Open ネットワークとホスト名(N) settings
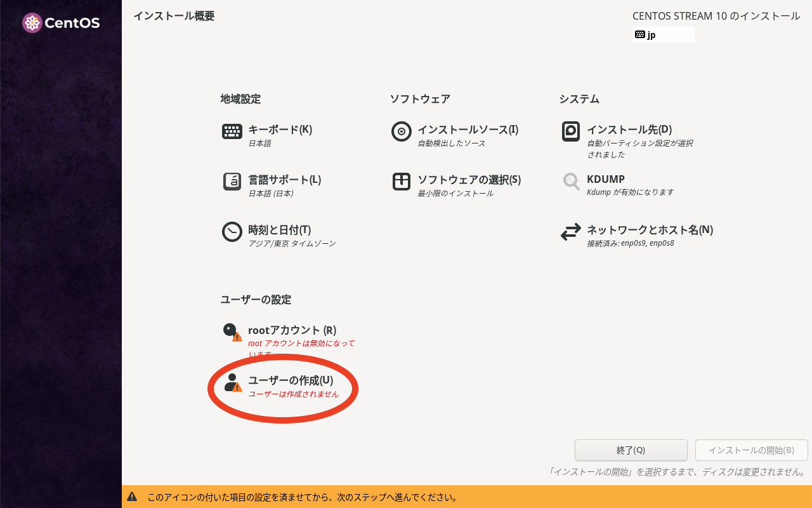The height and width of the screenshot is (508, 812). [650, 230]
